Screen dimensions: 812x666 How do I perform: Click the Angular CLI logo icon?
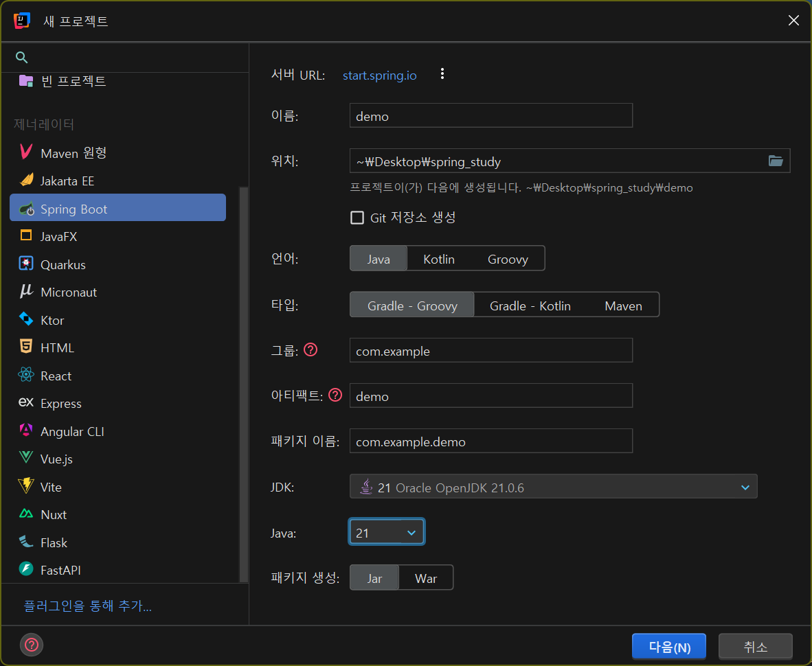26,430
